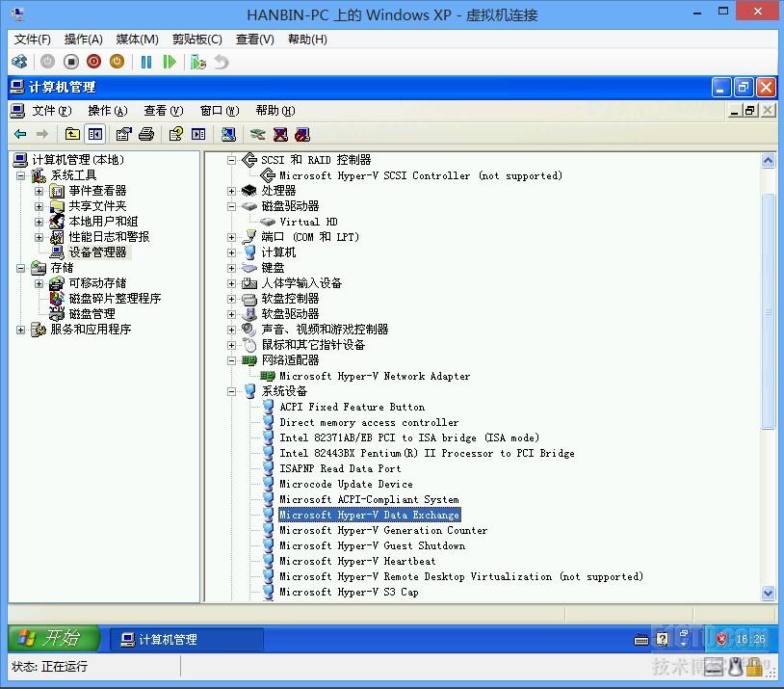
Task: Toggle the Show/Hide console tree icon
Action: click(x=95, y=134)
